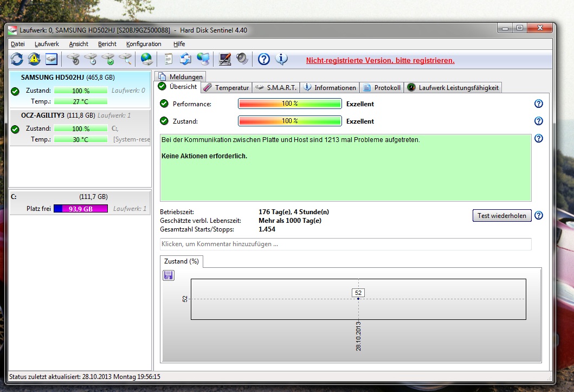The height and width of the screenshot is (392, 574).
Task: Click the Nicht-registrierte Version registration link
Action: point(380,60)
